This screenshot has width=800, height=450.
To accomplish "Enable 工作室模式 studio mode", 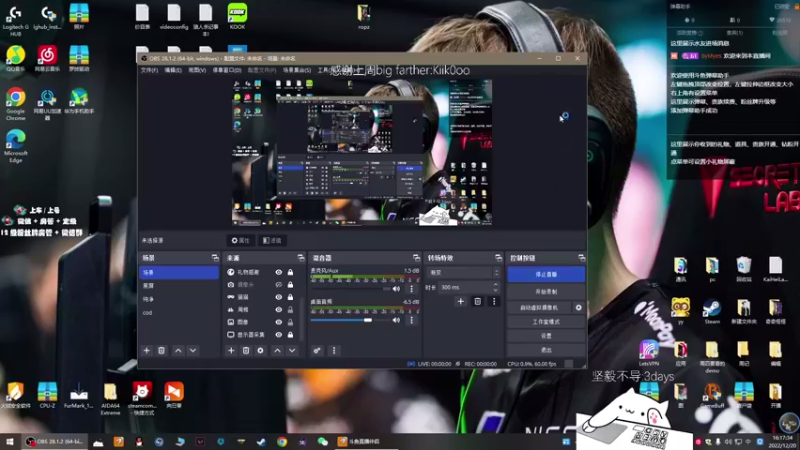I will (x=546, y=322).
